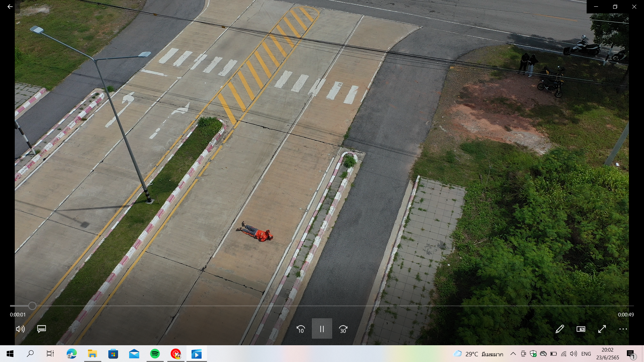Open clock and calendar at 20:02
The width and height of the screenshot is (644, 362).
[x=607, y=354]
